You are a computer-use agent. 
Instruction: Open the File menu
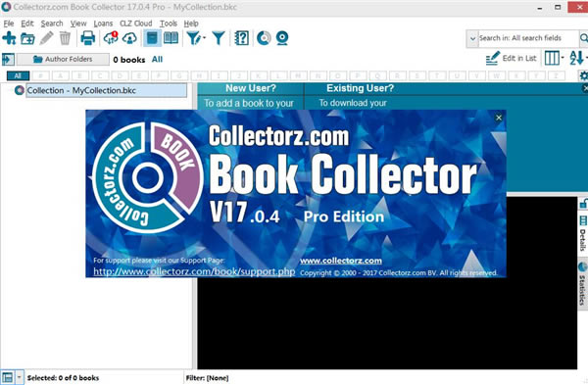pos(9,24)
